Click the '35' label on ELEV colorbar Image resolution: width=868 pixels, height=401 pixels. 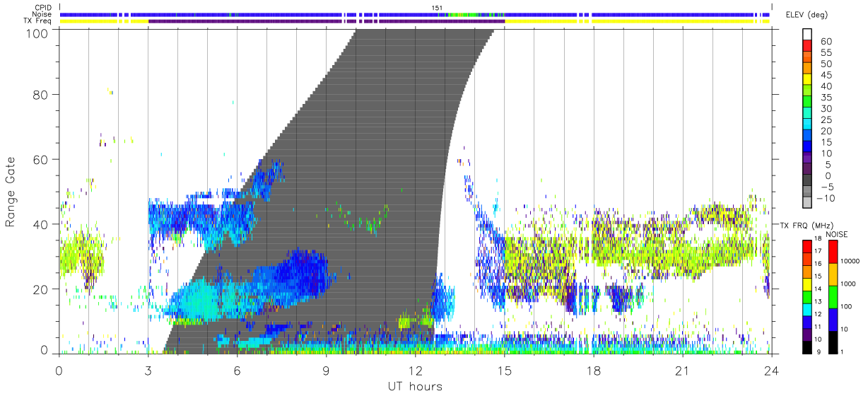pyautogui.click(x=826, y=98)
